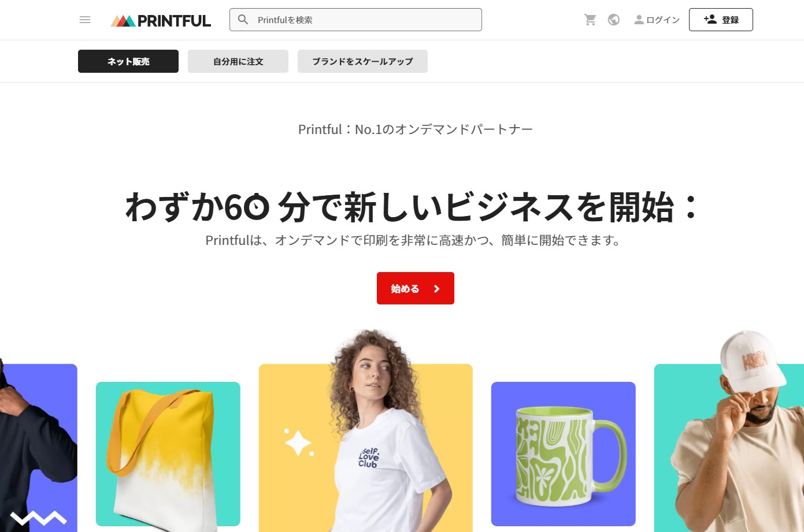Click the red 始める button
Image resolution: width=804 pixels, height=532 pixels.
click(416, 288)
